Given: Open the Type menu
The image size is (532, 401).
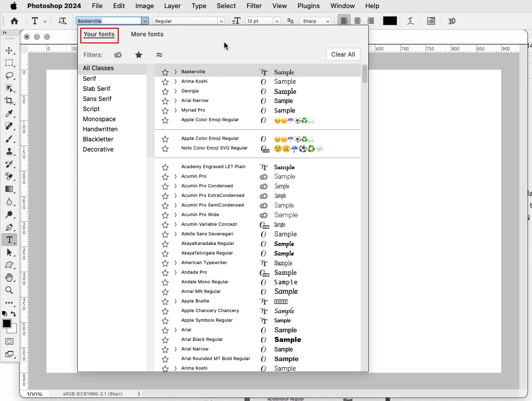Looking at the screenshot, I should [x=199, y=6].
